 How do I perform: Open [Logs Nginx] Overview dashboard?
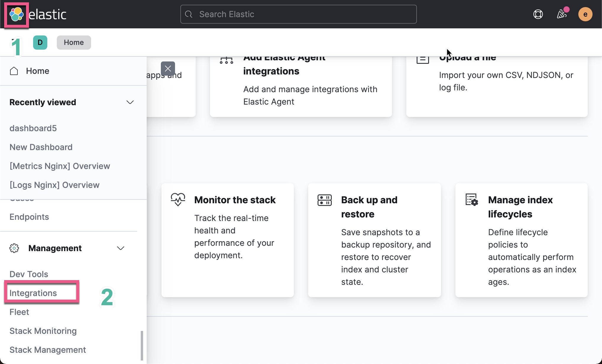pos(54,185)
